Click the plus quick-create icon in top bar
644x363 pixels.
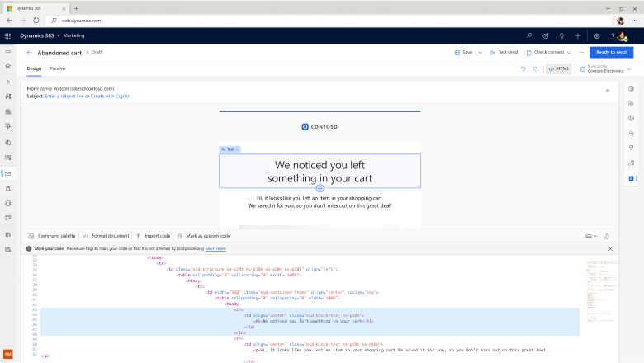tap(577, 36)
